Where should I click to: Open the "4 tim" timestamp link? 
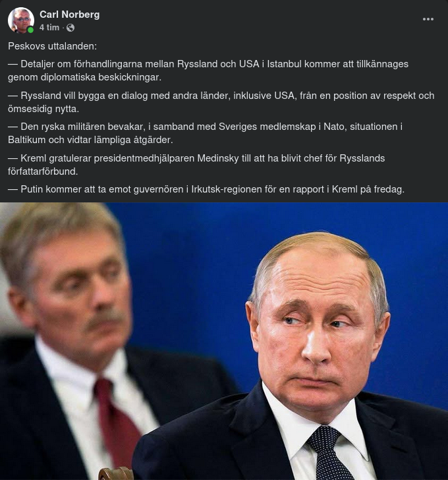tap(49, 28)
